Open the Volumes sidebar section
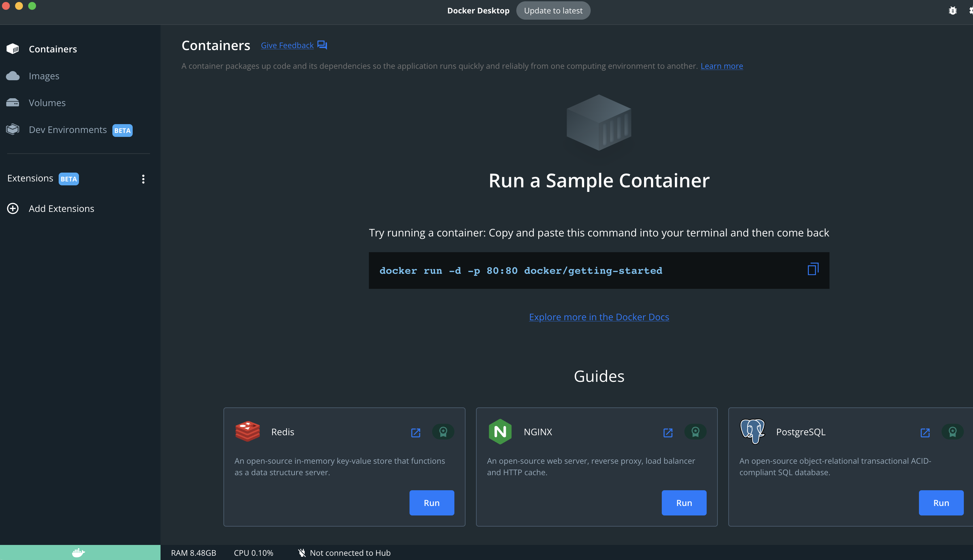The width and height of the screenshot is (973, 560). point(47,103)
